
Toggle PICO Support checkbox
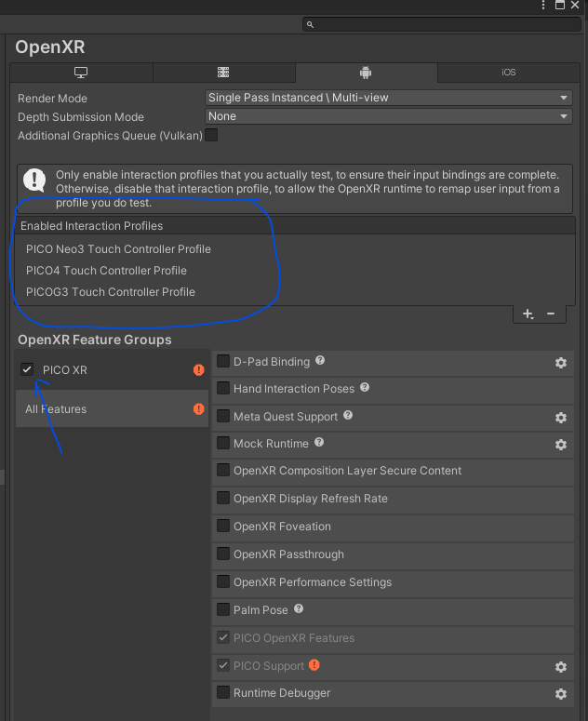pyautogui.click(x=223, y=665)
